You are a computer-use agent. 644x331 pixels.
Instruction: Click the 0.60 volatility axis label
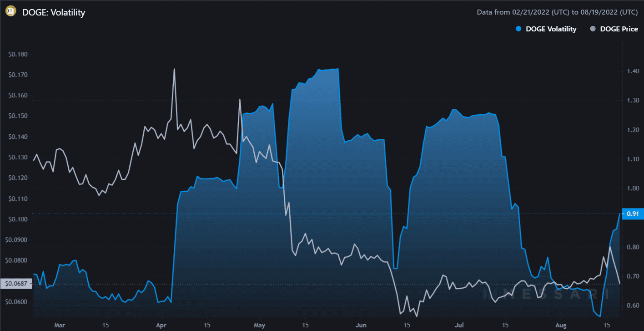633,306
